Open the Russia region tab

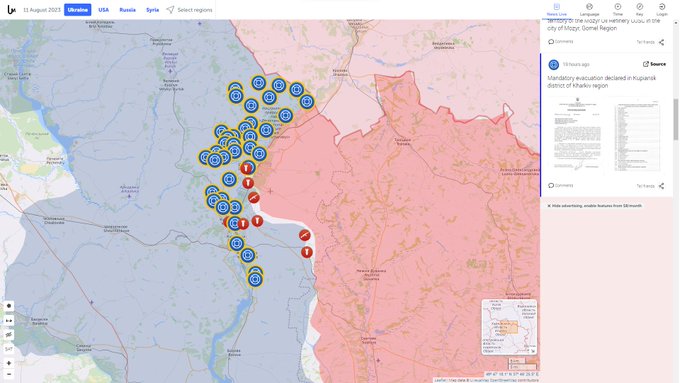(128, 10)
